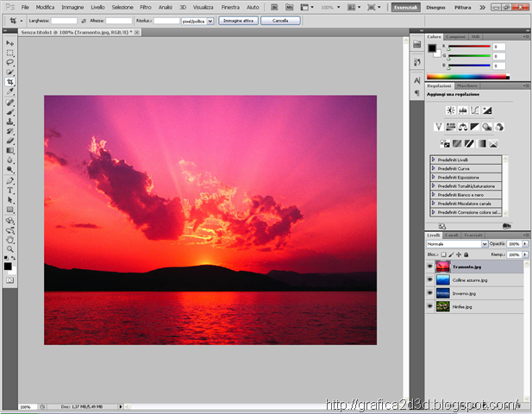Select the Eyedropper tool
This screenshot has height=414, width=532.
point(10,91)
